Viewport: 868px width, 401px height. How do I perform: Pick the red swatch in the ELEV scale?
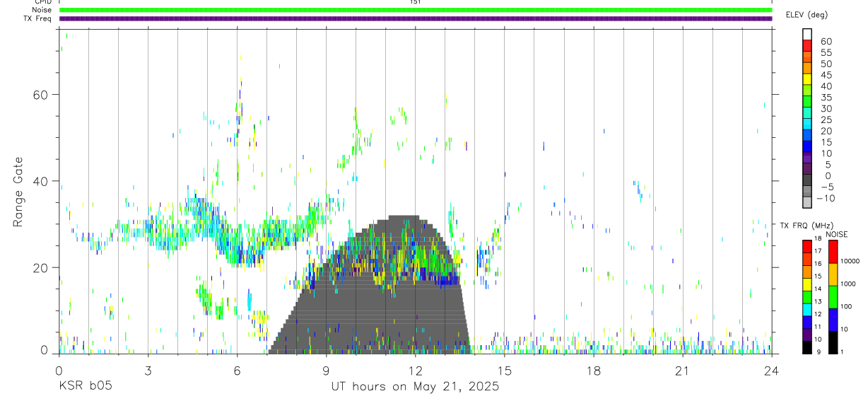[807, 45]
